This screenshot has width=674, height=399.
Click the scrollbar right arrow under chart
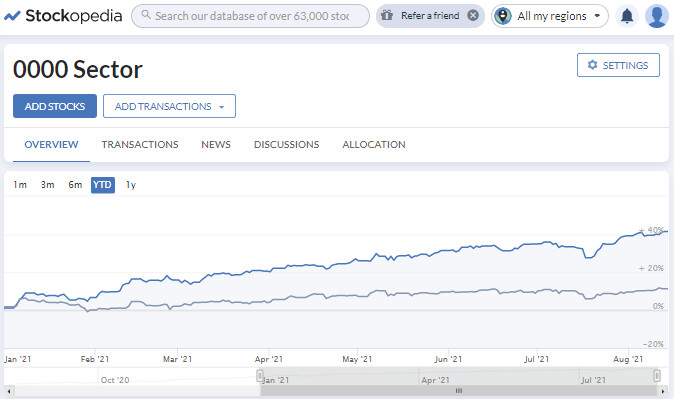[x=663, y=391]
